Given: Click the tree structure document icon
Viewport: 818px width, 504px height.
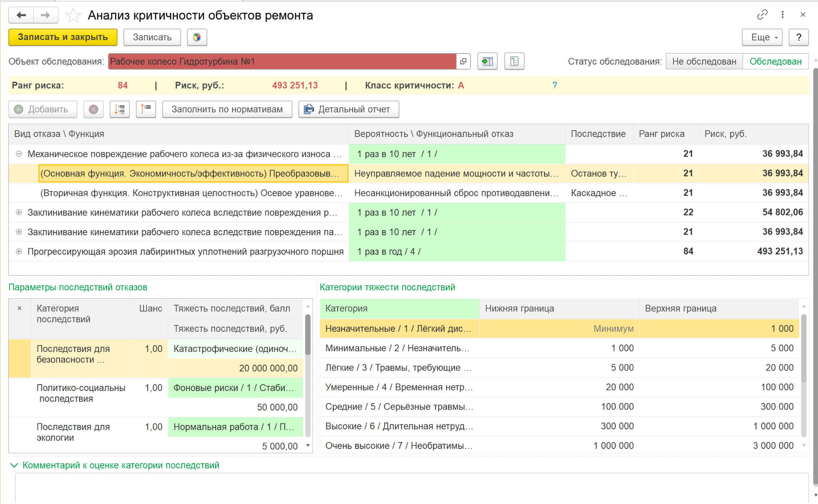Looking at the screenshot, I should coord(514,62).
